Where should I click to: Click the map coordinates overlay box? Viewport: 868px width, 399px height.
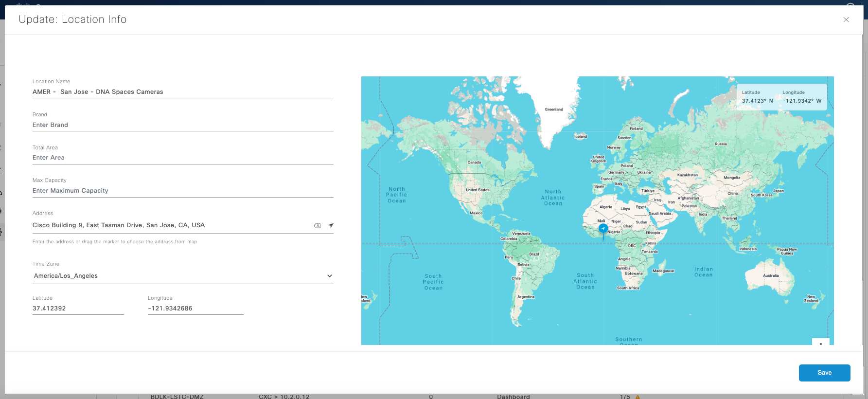(781, 97)
